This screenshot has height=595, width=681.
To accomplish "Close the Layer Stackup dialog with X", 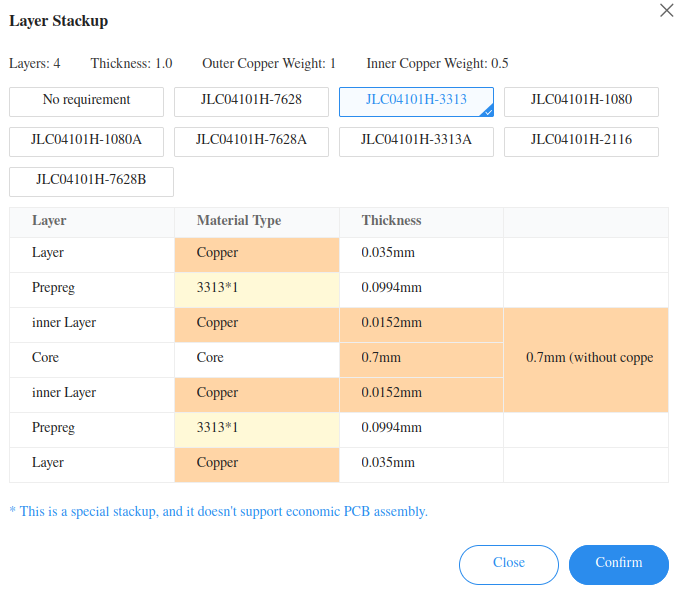I will coord(666,10).
